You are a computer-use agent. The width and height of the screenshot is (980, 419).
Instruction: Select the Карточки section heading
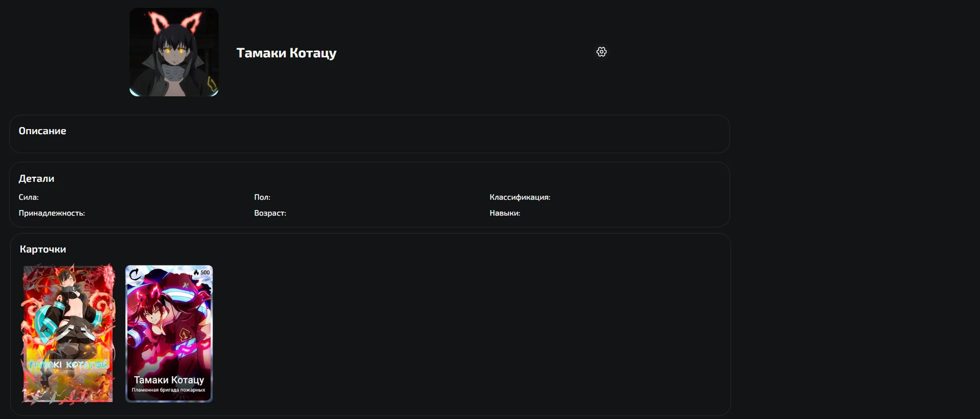43,249
